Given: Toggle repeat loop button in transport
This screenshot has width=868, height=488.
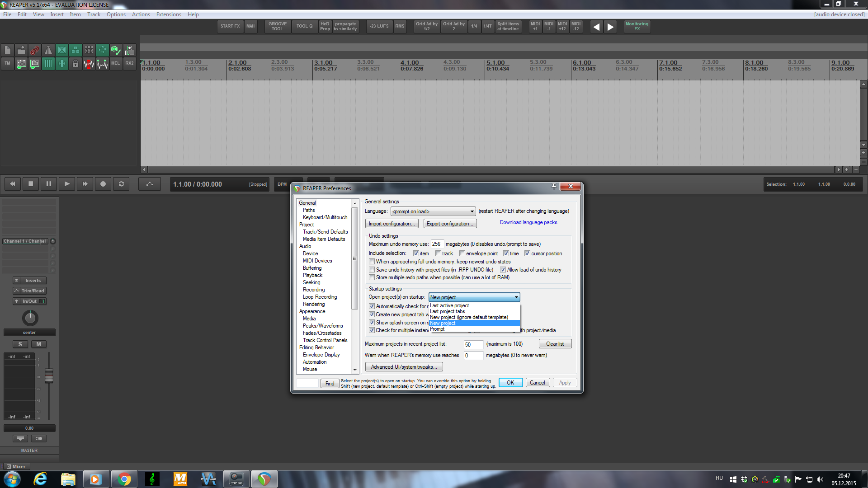Looking at the screenshot, I should click(121, 184).
